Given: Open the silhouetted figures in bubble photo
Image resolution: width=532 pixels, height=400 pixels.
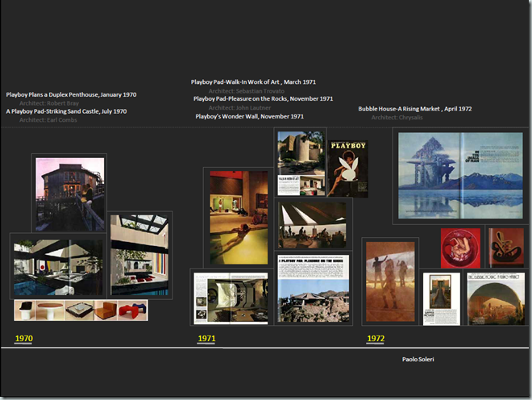Looking at the screenshot, I should (390, 281).
